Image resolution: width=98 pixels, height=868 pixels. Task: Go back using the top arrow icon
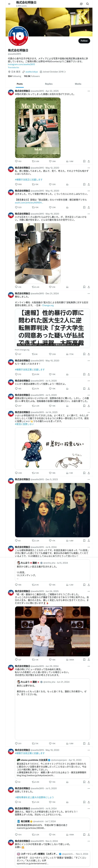pos(9,4)
